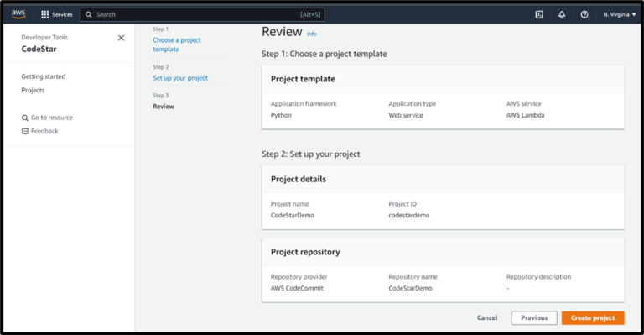644x335 pixels.
Task: Click the Developer Tools label
Action: coord(44,38)
